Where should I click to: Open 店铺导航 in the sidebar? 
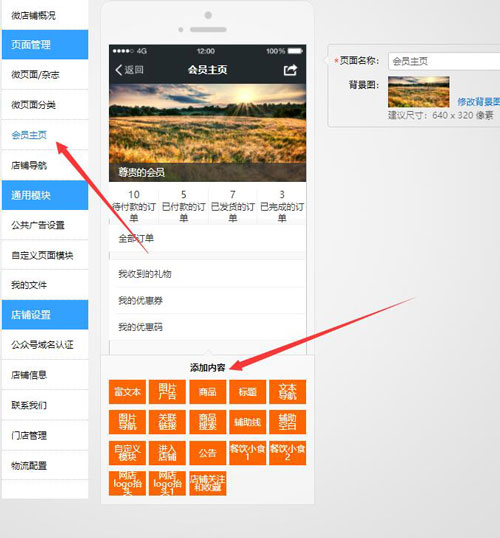point(45,165)
